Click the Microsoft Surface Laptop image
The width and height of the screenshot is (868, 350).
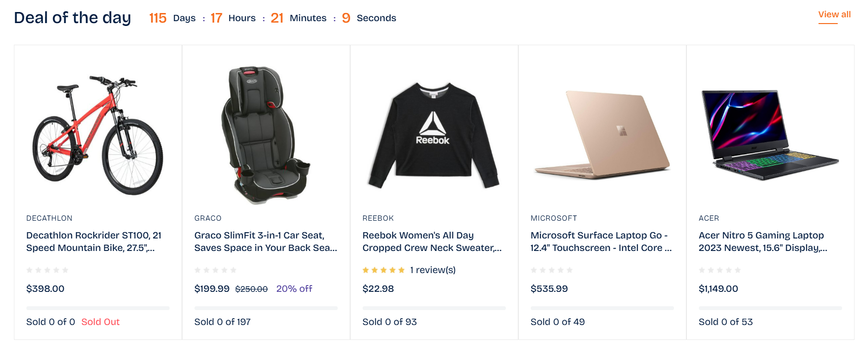click(602, 135)
